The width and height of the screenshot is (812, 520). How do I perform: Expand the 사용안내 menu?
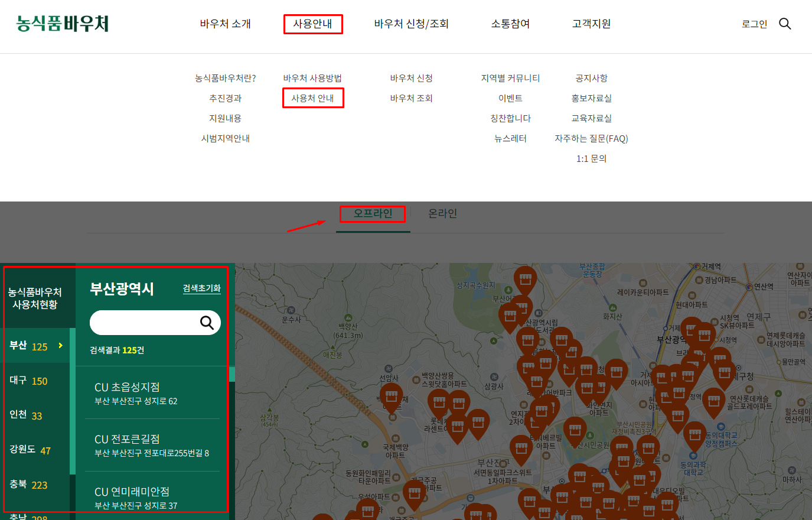(313, 24)
